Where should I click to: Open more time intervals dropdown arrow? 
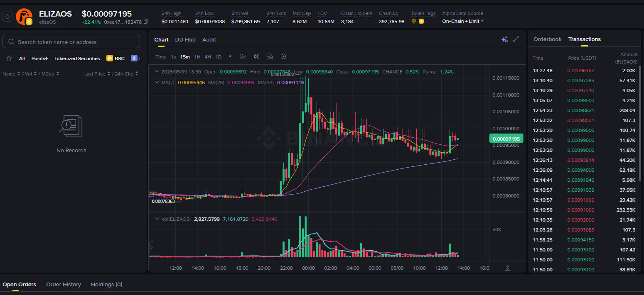[230, 56]
